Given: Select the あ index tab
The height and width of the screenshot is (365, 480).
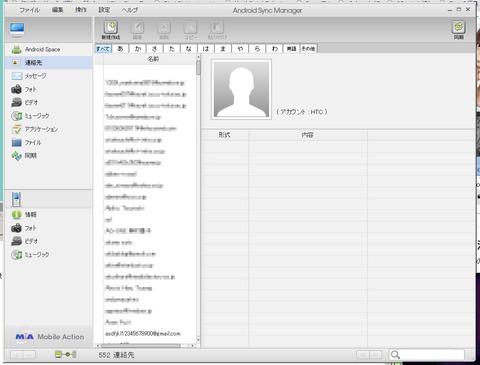Looking at the screenshot, I should [x=120, y=49].
